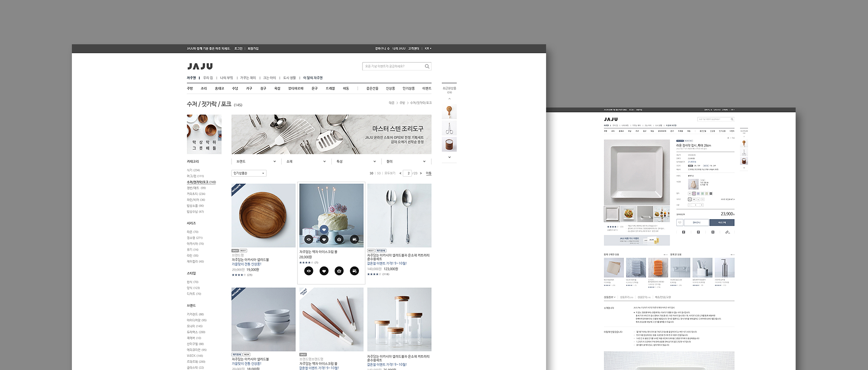Select size S in product detail window
The height and width of the screenshot is (370, 868).
point(690,199)
